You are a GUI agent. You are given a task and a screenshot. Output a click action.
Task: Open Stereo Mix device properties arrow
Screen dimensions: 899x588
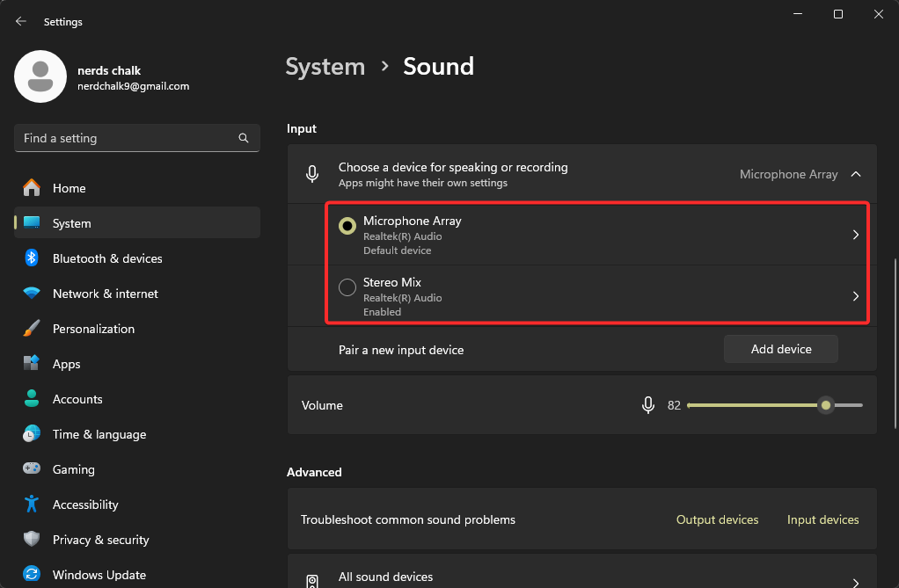point(855,296)
